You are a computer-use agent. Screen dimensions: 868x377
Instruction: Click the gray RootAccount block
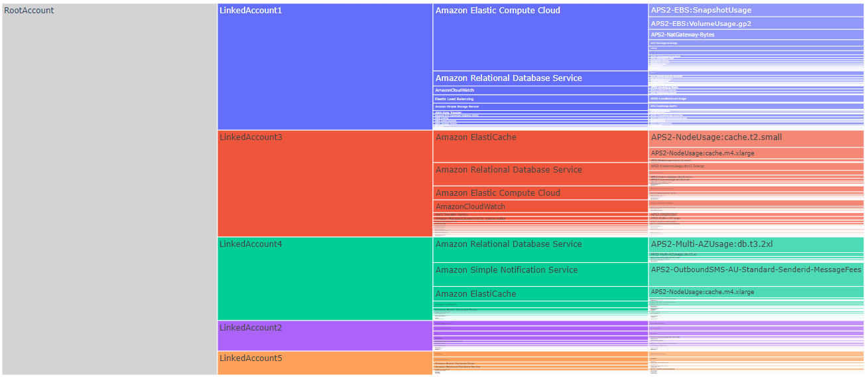109,189
